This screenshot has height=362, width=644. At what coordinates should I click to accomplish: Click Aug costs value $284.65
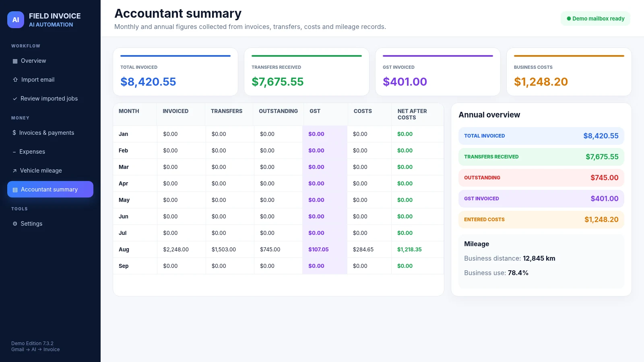pyautogui.click(x=363, y=249)
